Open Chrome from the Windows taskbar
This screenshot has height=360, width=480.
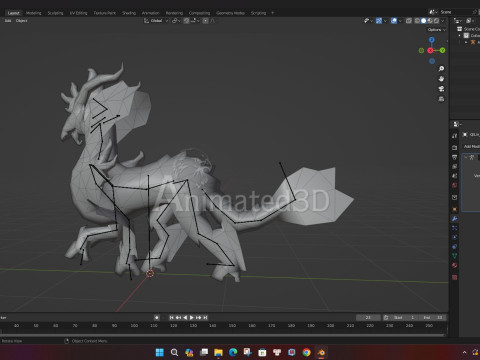[306, 352]
